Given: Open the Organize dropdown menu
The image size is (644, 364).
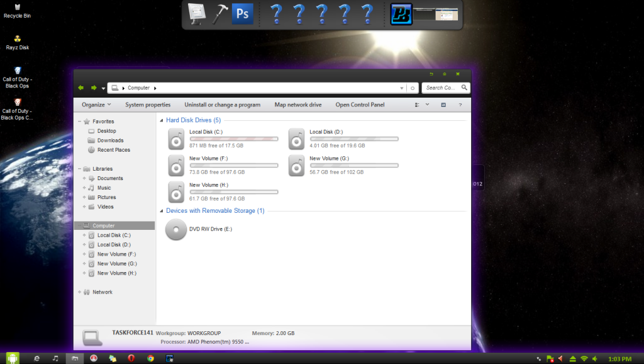Looking at the screenshot, I should pyautogui.click(x=96, y=105).
